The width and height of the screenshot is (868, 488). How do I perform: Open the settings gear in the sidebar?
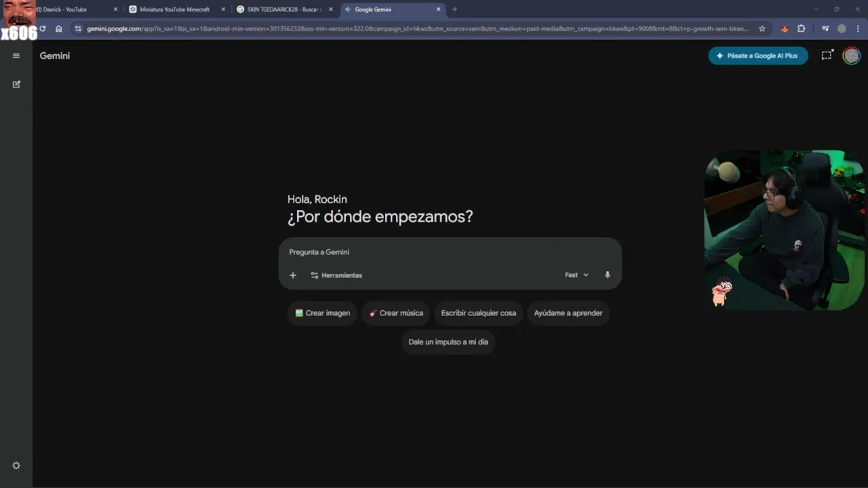[16, 466]
